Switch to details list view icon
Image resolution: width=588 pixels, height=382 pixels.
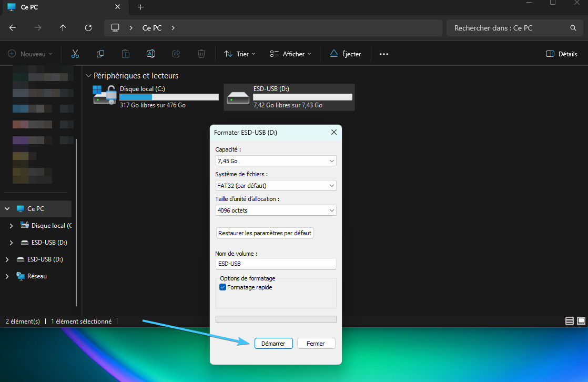(x=569, y=321)
